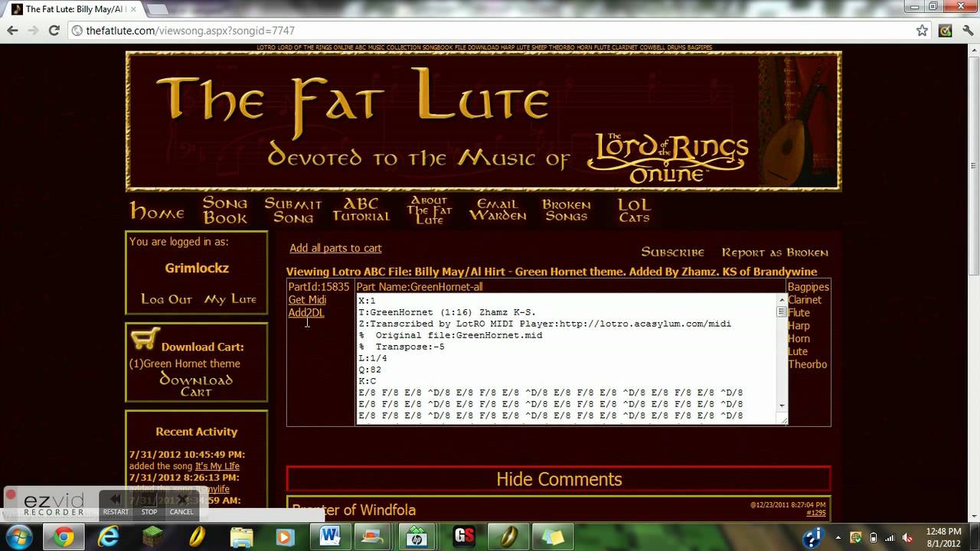
Task: Click the Add2DL link
Action: coord(306,313)
